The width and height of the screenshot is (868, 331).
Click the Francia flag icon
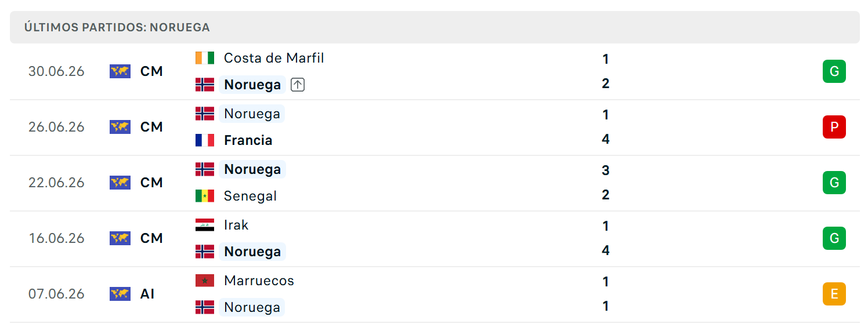pyautogui.click(x=205, y=140)
